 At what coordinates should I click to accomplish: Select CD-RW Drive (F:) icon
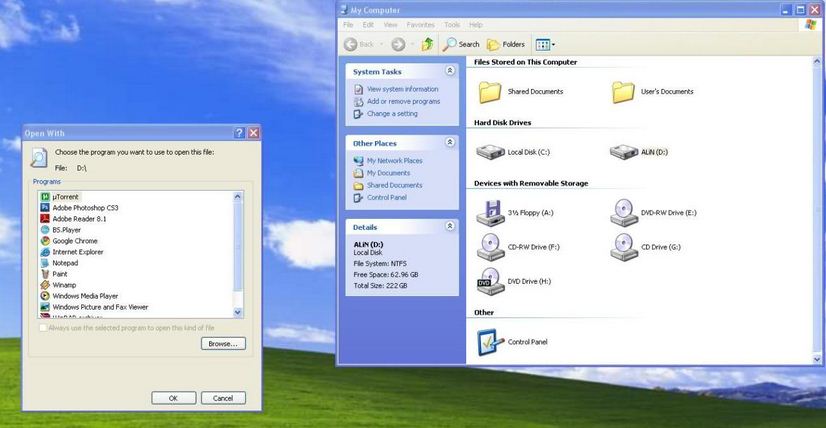pos(490,247)
